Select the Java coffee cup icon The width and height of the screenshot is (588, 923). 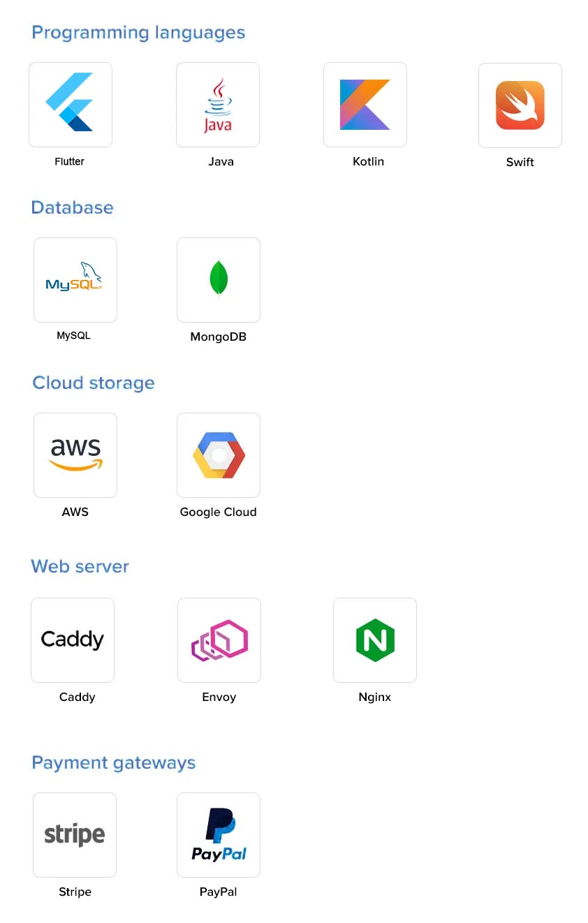[x=218, y=105]
